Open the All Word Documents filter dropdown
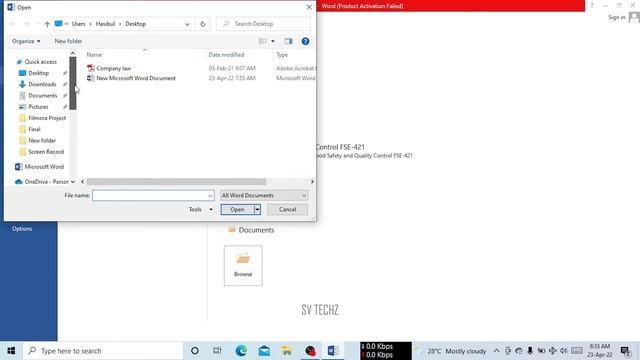The width and height of the screenshot is (640, 360). pyautogui.click(x=264, y=196)
